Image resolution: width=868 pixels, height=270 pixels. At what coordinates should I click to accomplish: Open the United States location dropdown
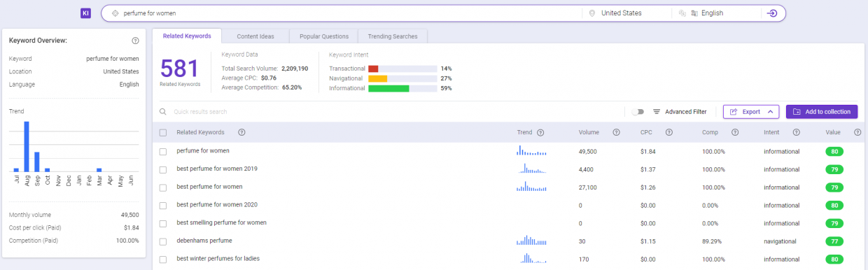tap(626, 13)
